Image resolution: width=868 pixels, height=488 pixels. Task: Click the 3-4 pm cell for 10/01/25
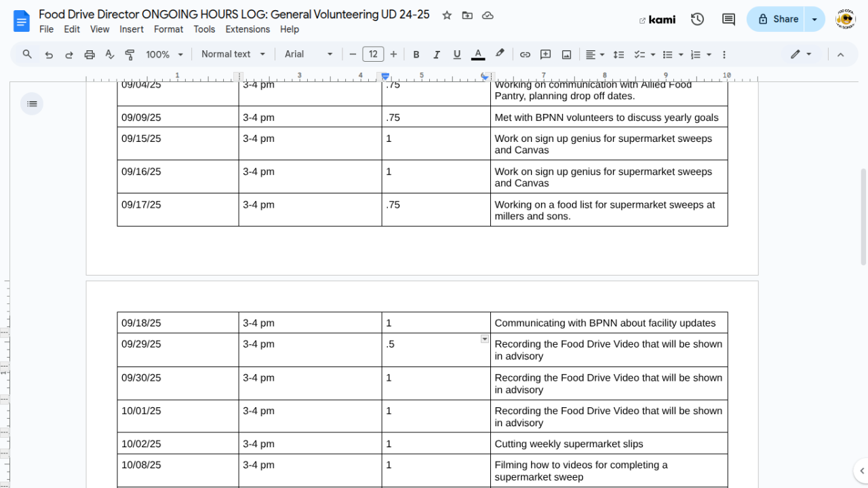310,417
